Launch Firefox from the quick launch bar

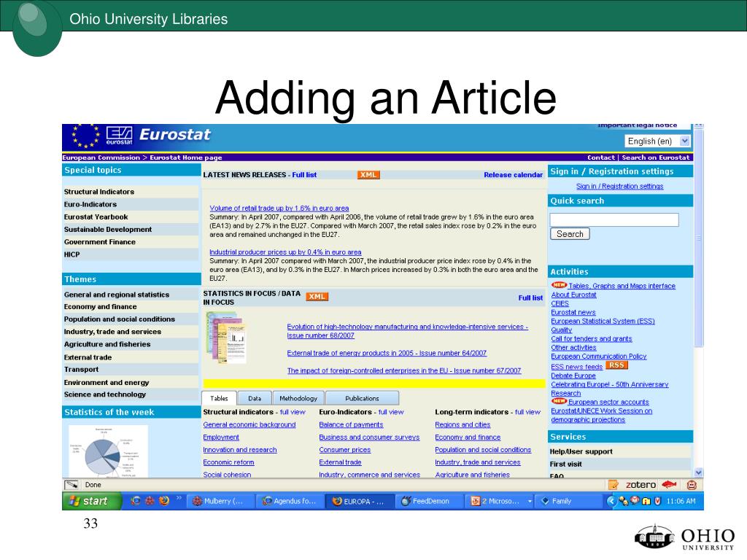[164, 501]
